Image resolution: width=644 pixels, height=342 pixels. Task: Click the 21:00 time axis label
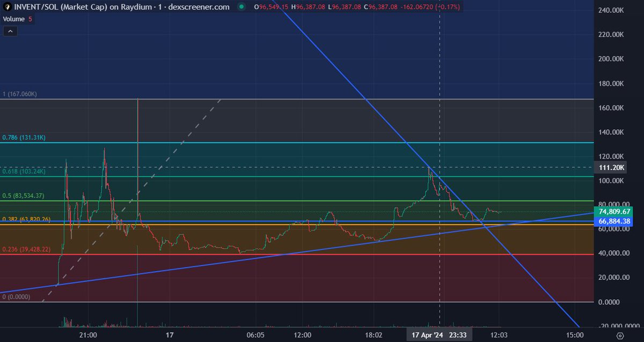point(87,335)
